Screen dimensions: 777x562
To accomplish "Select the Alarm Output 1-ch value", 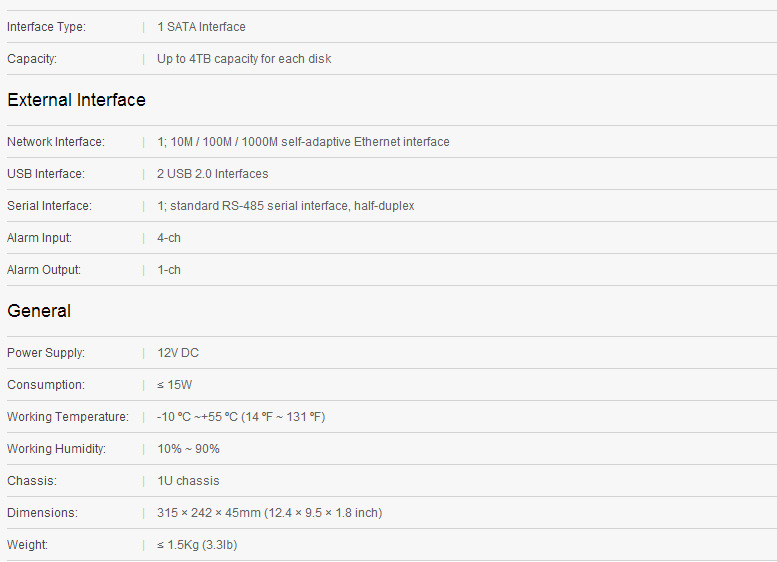I will point(169,270).
